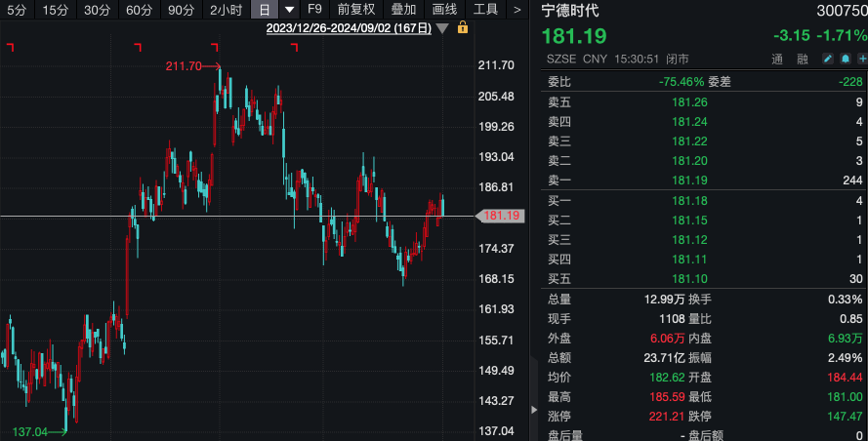This screenshot has width=868, height=441.
Task: Click the 叠加 overlay button
Action: 403,10
